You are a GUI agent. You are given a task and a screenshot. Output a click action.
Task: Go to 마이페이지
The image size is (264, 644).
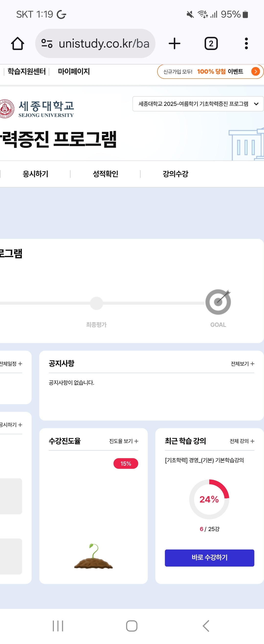click(x=73, y=72)
